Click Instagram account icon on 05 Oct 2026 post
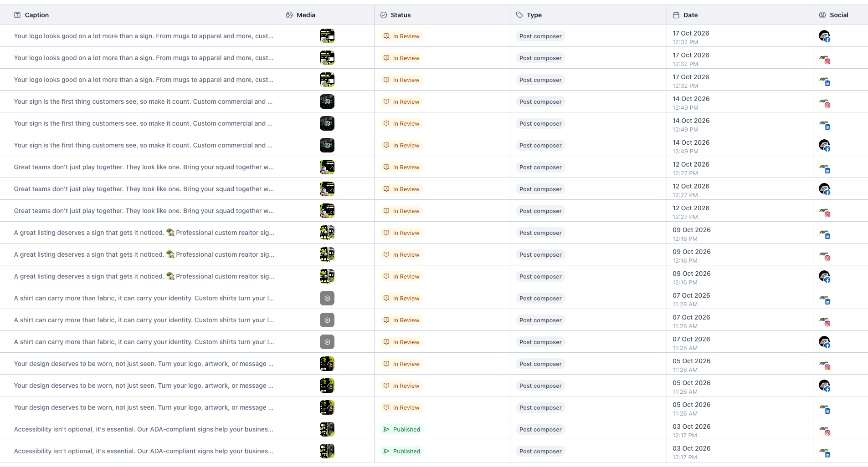Image resolution: width=868 pixels, height=467 pixels. coord(824,365)
